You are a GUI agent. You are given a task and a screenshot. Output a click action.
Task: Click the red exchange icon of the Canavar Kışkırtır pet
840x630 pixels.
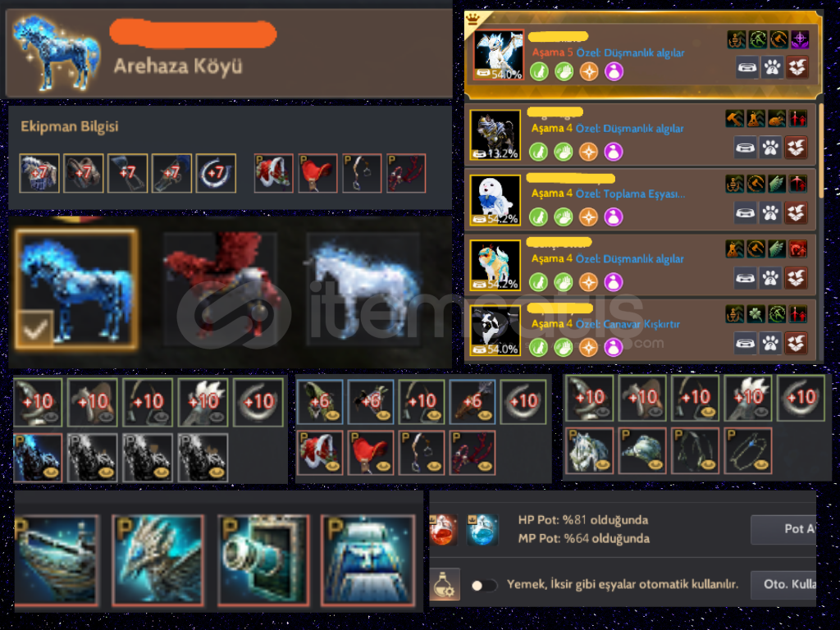(x=797, y=343)
